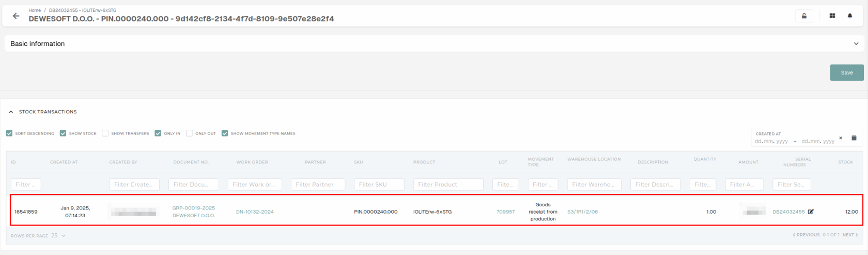Viewport: 868px width, 255px height.
Task: Select stock value 12.00 cell
Action: click(x=851, y=212)
